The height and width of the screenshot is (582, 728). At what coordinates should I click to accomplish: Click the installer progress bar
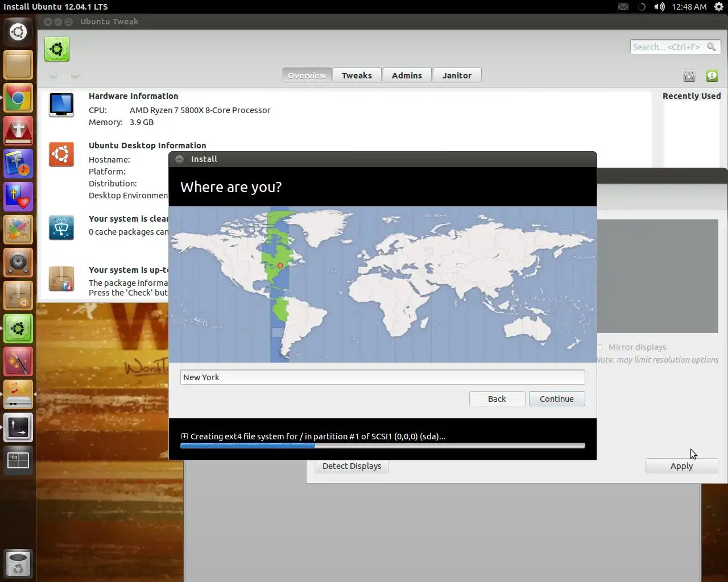[382, 446]
